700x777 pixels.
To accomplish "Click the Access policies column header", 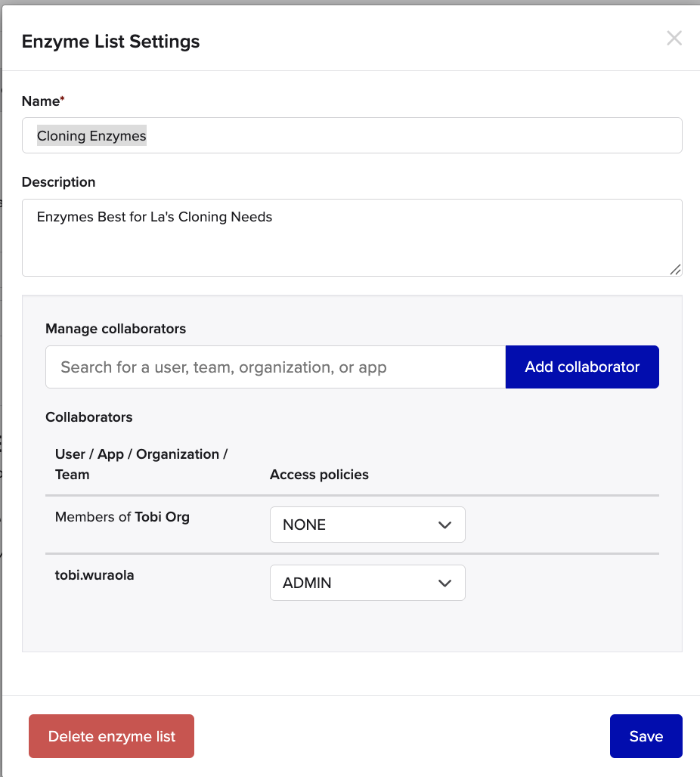I will 319,475.
